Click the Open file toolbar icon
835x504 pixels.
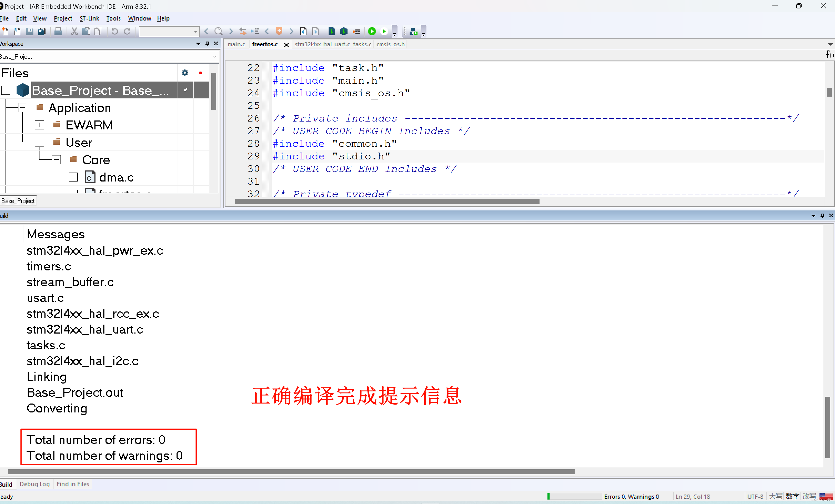17,32
